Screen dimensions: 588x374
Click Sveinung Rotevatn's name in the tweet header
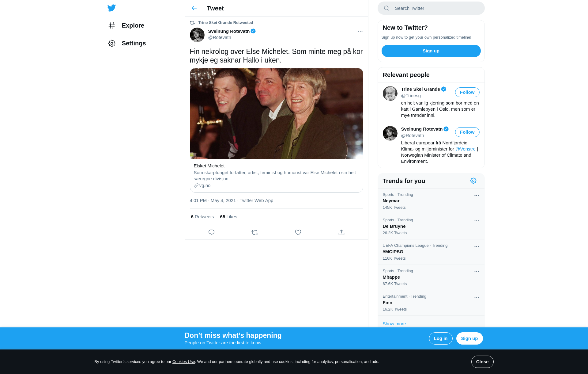(229, 31)
